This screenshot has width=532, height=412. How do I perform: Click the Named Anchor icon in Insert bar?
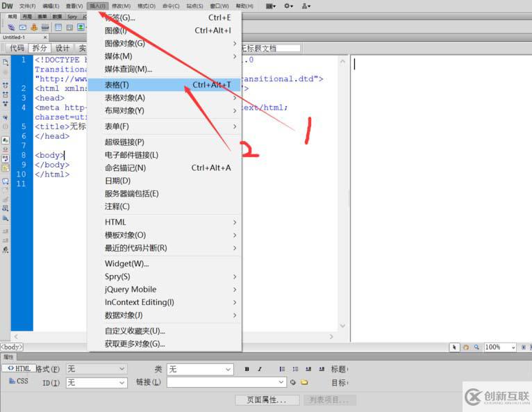tap(34, 27)
